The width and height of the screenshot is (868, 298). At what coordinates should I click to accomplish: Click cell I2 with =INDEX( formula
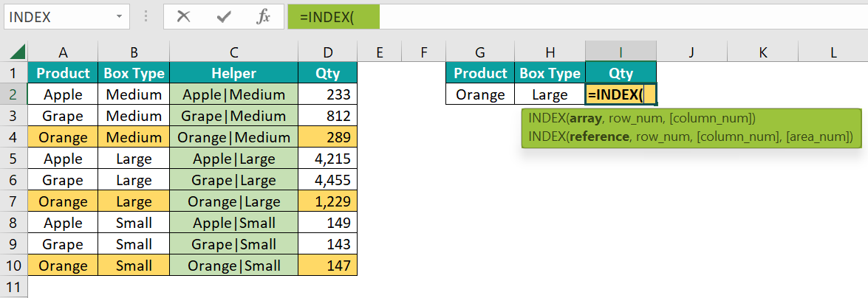pos(621,94)
